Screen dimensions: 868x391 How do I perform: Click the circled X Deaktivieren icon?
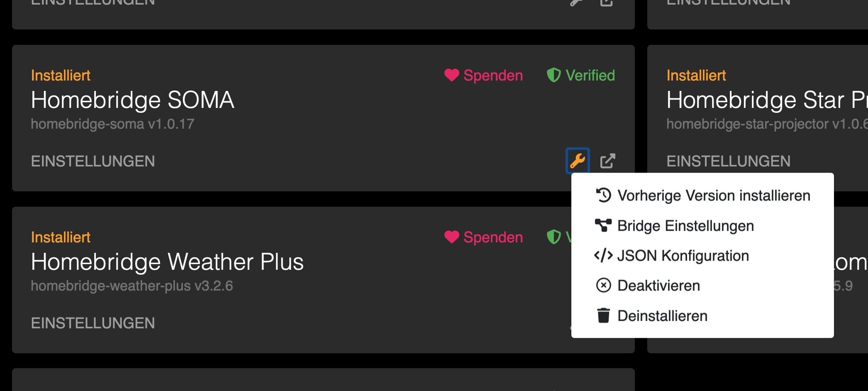tap(603, 285)
